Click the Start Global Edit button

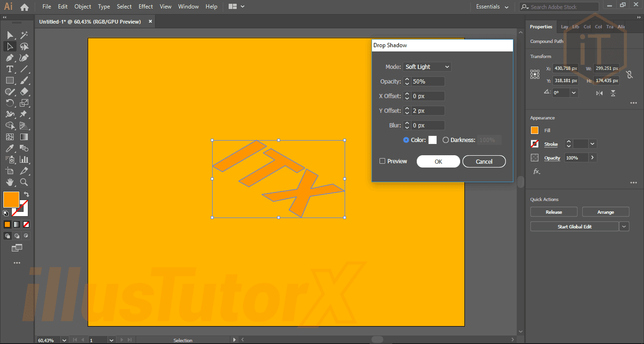575,227
